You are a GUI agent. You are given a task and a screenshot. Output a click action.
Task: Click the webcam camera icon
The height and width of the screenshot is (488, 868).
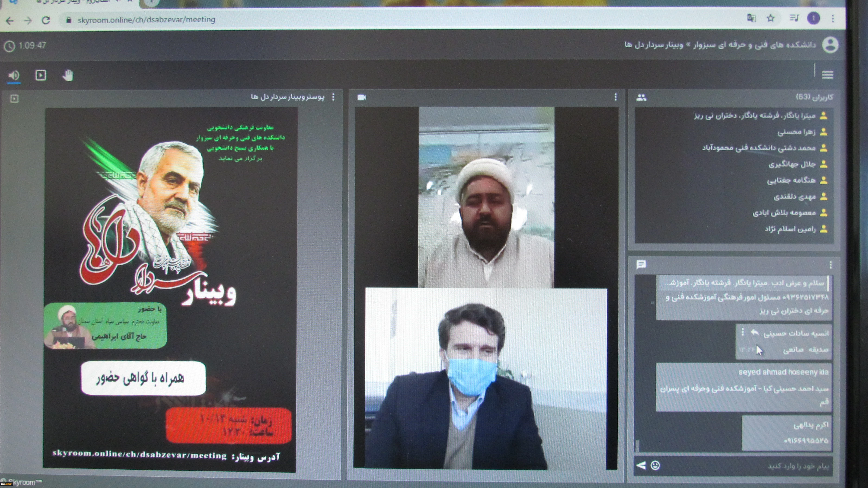pos(362,97)
